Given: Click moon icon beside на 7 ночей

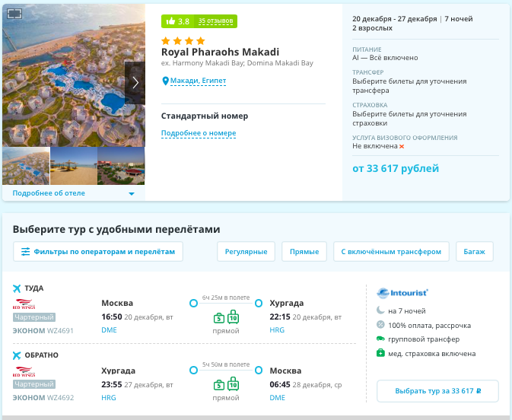Looking at the screenshot, I should 380,310.
